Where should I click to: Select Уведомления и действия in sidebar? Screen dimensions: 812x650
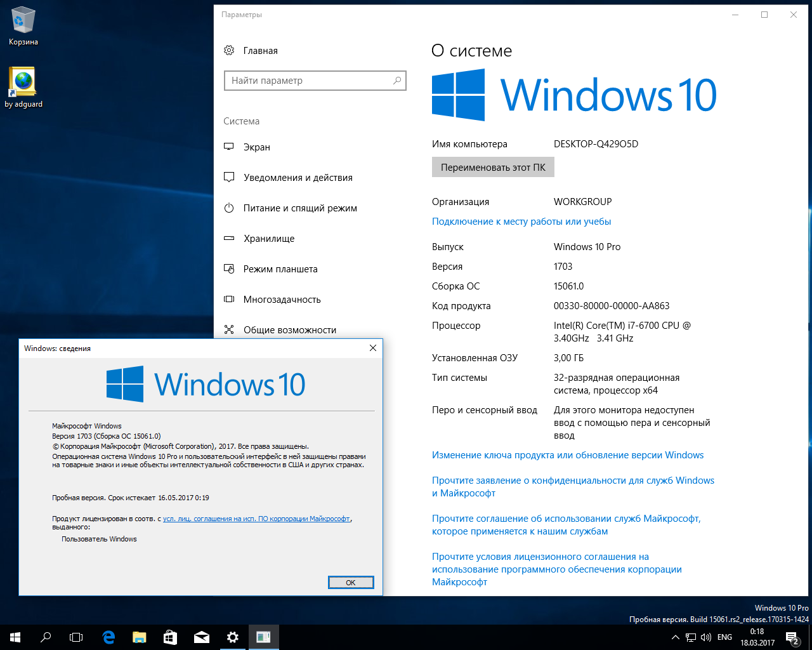coord(298,177)
